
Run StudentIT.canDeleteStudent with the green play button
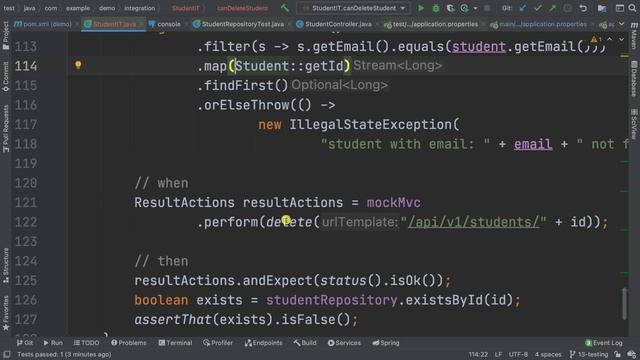point(421,8)
